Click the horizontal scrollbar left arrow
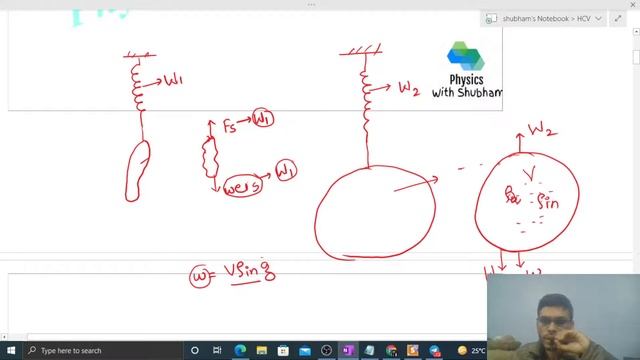The height and width of the screenshot is (360, 640). click(x=4, y=337)
